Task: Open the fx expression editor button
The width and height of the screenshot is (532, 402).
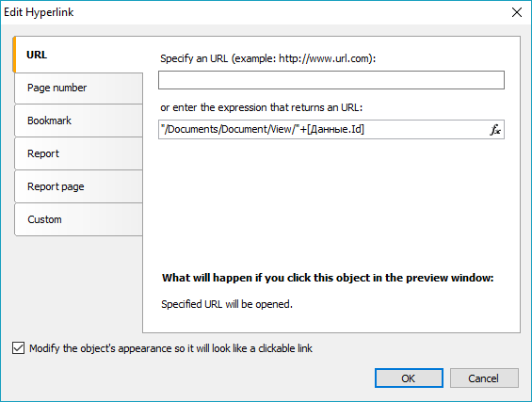Action: click(495, 130)
